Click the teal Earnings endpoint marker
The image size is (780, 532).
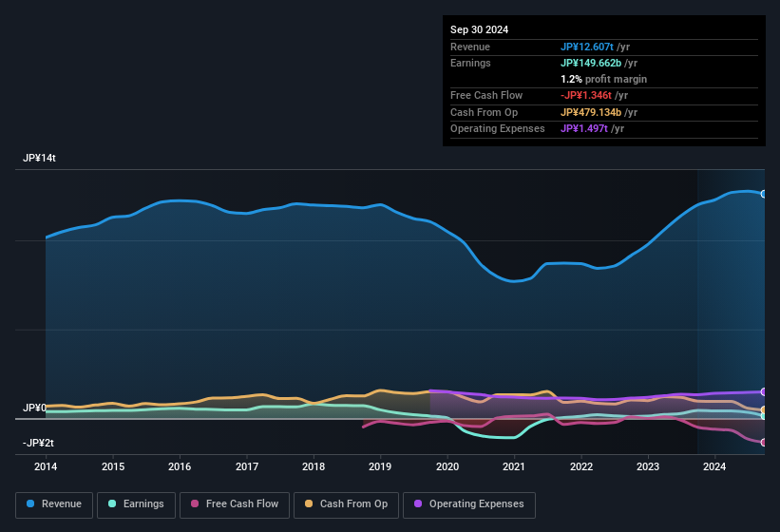tap(764, 416)
